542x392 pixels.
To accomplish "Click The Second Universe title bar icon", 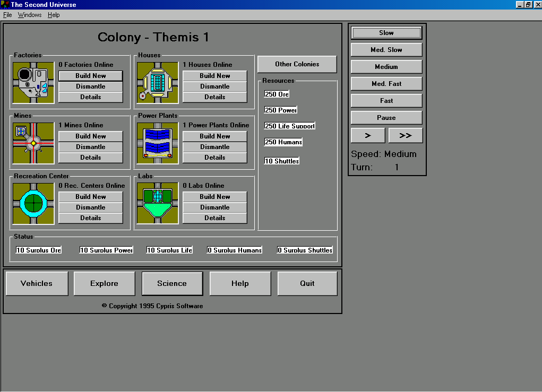I will [5, 4].
